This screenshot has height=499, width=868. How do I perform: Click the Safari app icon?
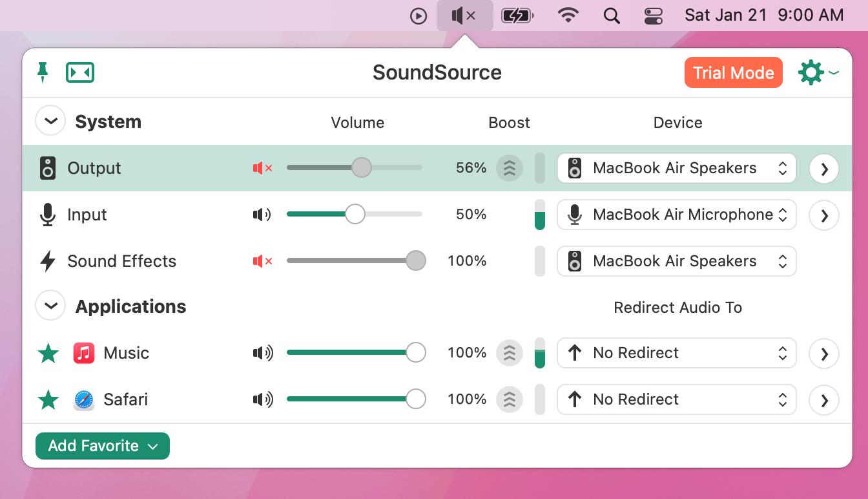coord(84,399)
